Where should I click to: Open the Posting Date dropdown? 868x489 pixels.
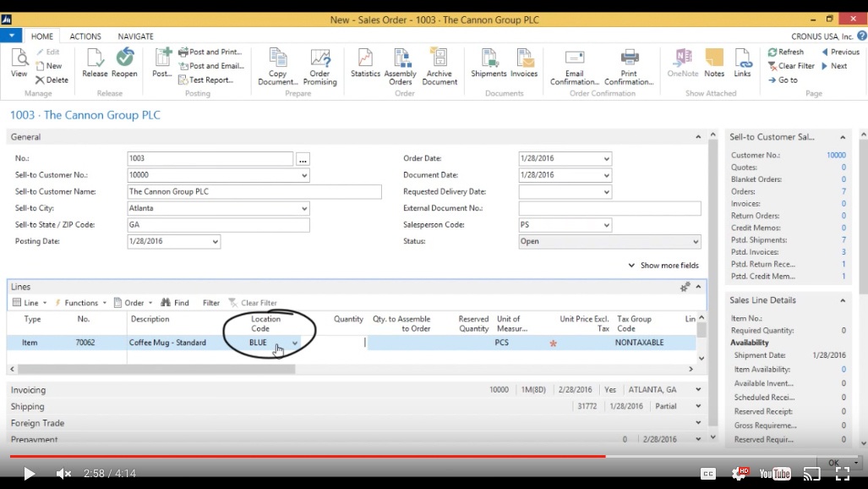215,242
